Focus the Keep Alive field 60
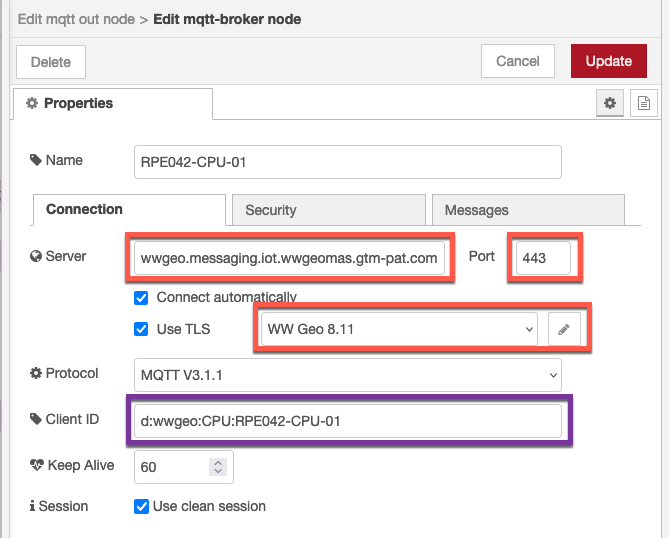This screenshot has width=669, height=538. pyautogui.click(x=183, y=467)
